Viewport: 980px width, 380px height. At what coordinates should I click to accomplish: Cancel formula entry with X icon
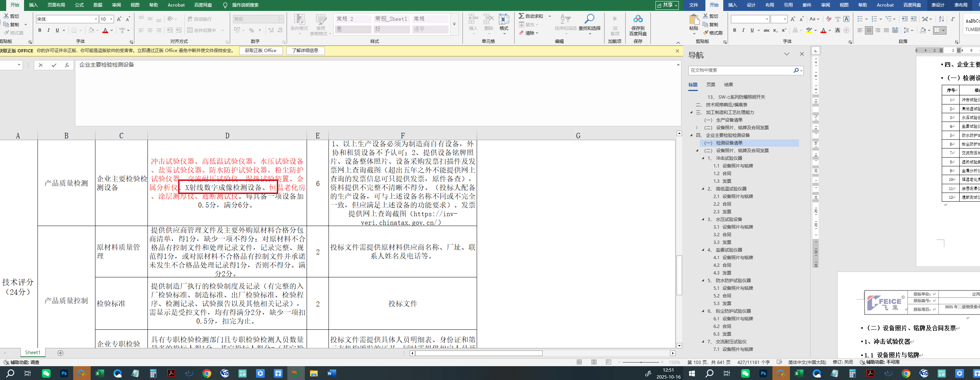(41, 66)
